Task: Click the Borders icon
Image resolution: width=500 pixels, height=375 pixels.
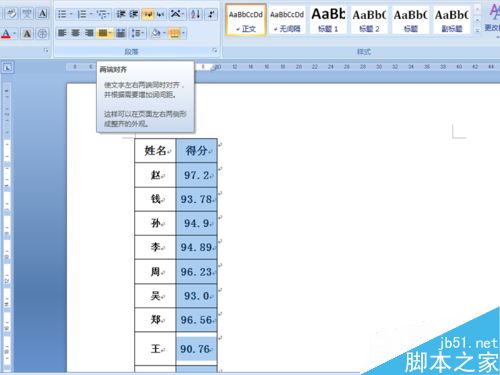Action: (175, 33)
